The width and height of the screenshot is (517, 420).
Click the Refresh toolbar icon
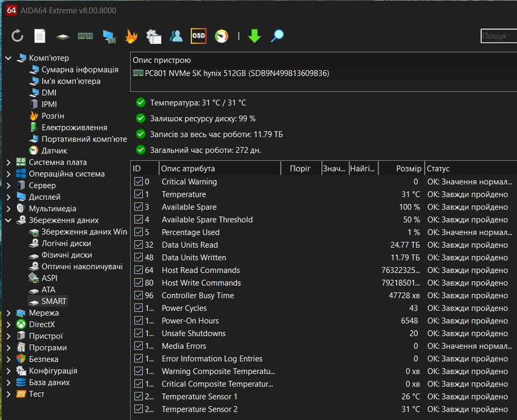[17, 36]
